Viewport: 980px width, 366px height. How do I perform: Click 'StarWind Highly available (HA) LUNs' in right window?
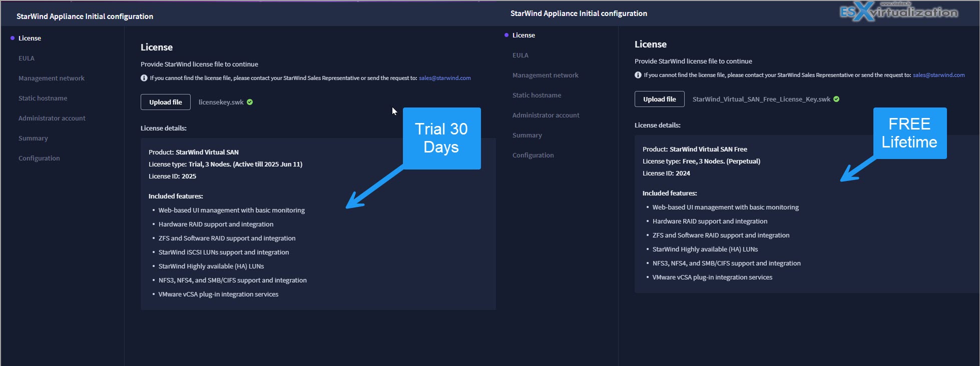[705, 249]
